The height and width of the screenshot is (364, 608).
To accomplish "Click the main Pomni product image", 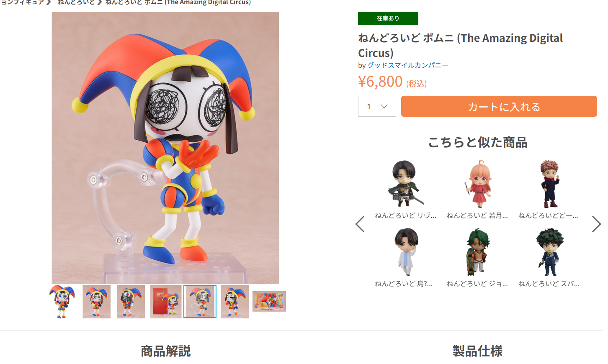I will tap(165, 148).
